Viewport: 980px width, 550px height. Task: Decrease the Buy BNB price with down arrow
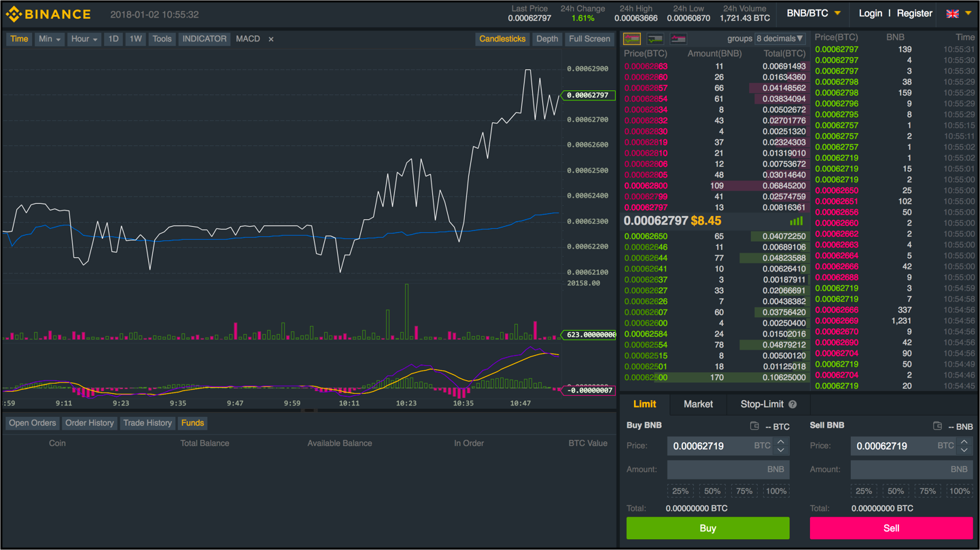click(x=781, y=450)
